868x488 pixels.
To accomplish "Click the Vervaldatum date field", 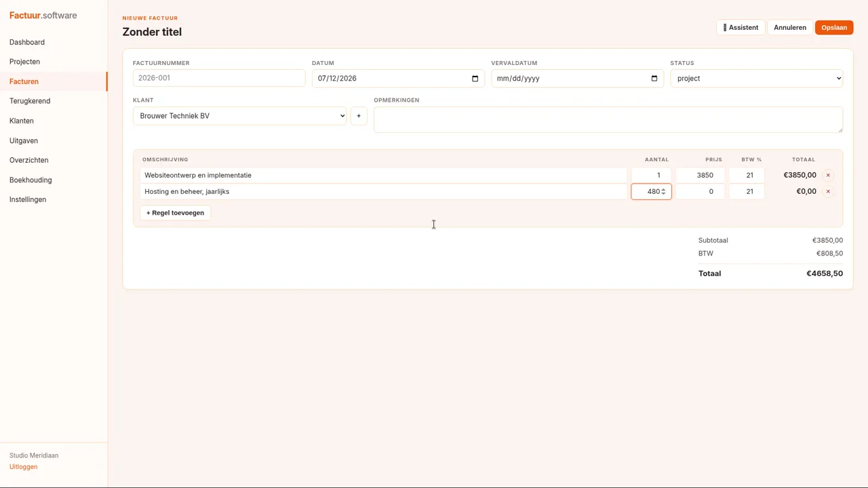I will [577, 78].
